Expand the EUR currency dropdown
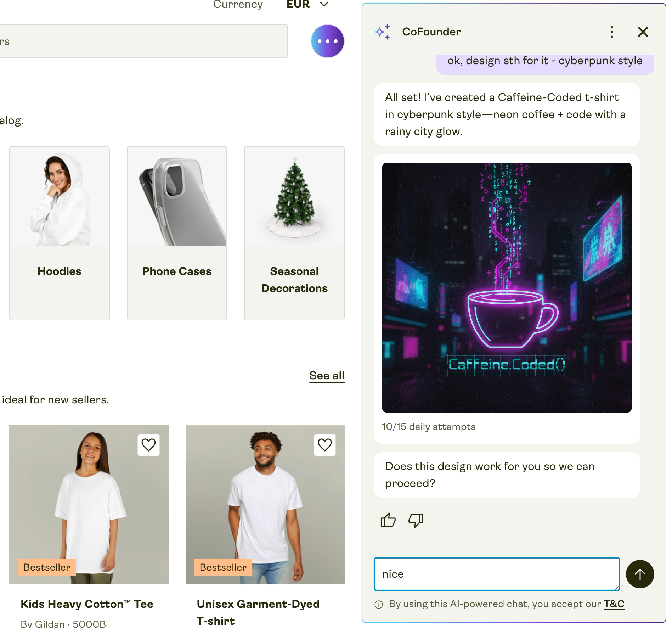 [x=307, y=4]
